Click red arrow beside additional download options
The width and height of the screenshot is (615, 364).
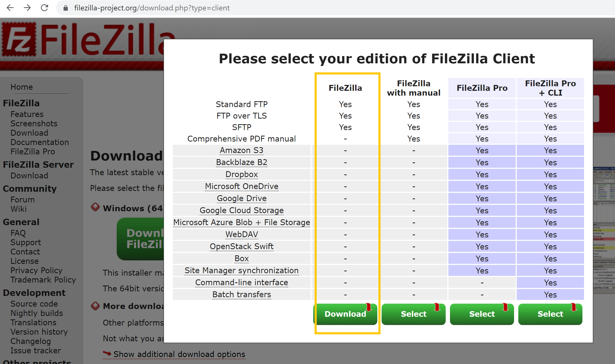107,354
